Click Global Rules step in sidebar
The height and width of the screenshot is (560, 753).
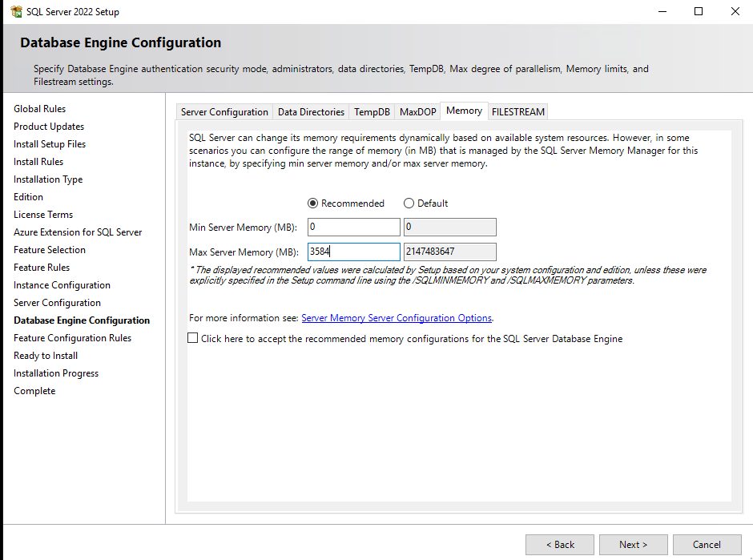[40, 109]
